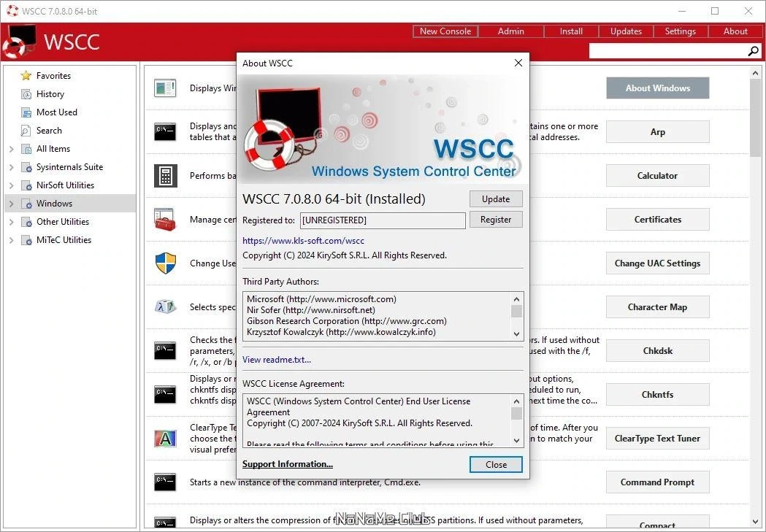The width and height of the screenshot is (766, 532).
Task: Click main list scrollbar up arrow
Action: pyautogui.click(x=755, y=73)
